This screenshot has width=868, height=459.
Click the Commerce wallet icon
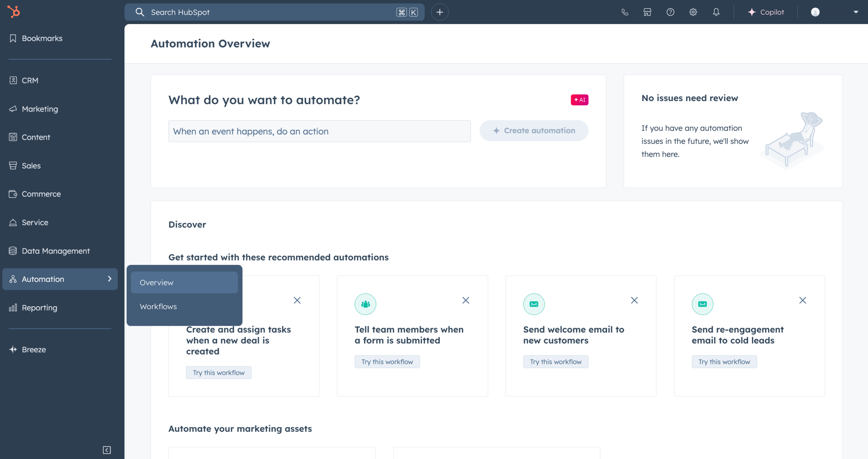(13, 194)
